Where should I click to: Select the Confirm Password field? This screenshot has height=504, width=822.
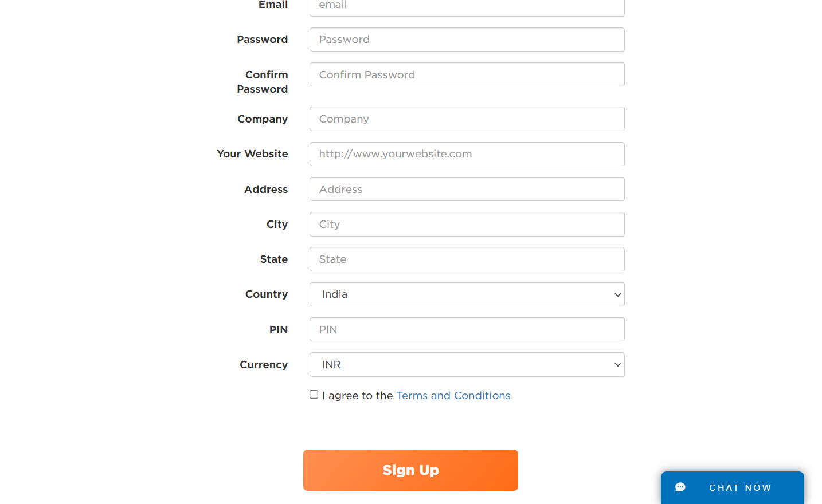[x=467, y=74]
